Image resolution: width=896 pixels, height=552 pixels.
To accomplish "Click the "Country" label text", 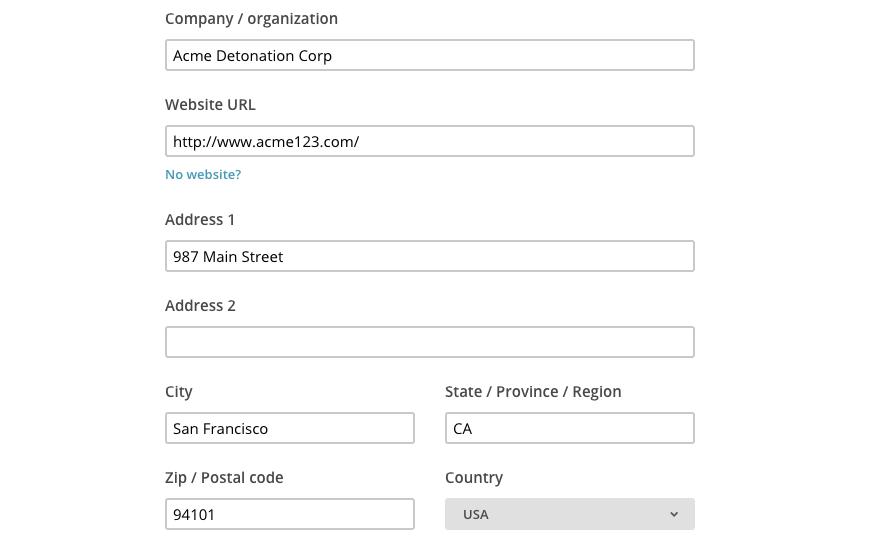I will tap(474, 478).
